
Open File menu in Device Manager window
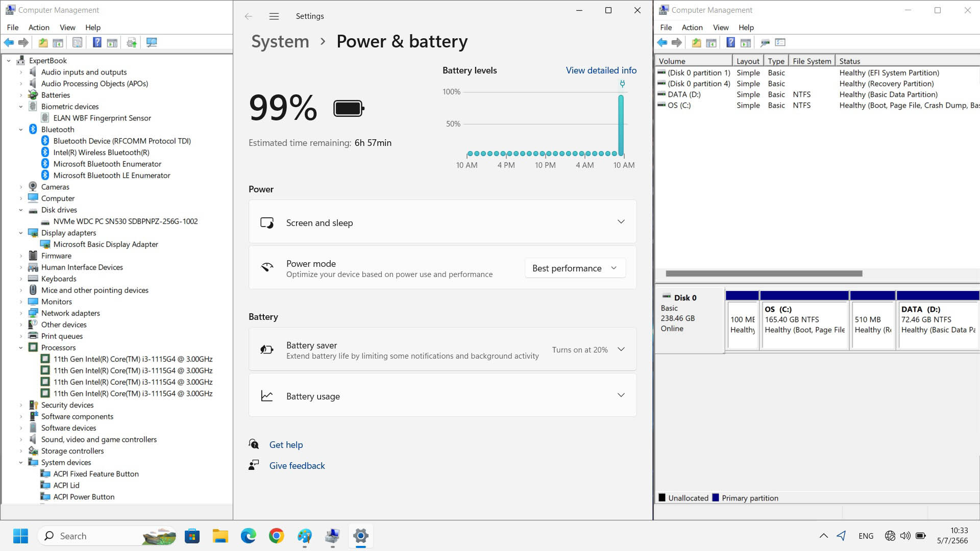pyautogui.click(x=13, y=28)
